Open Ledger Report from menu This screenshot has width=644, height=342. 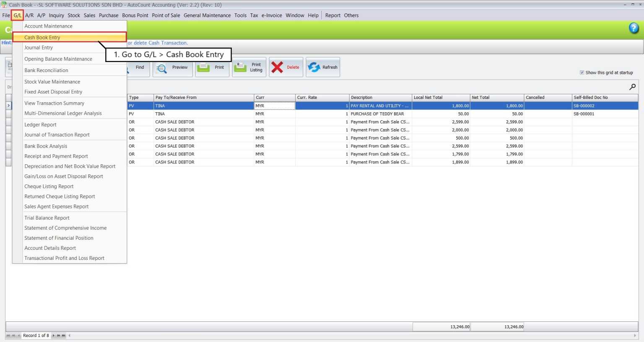click(70, 125)
